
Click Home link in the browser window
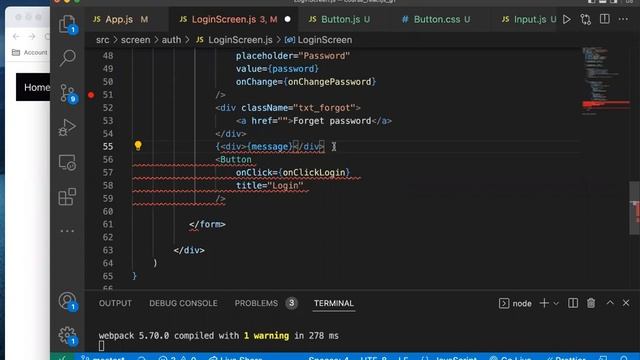tap(37, 87)
